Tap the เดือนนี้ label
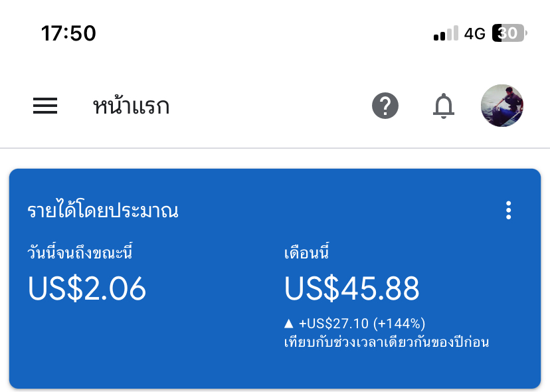 [x=307, y=253]
